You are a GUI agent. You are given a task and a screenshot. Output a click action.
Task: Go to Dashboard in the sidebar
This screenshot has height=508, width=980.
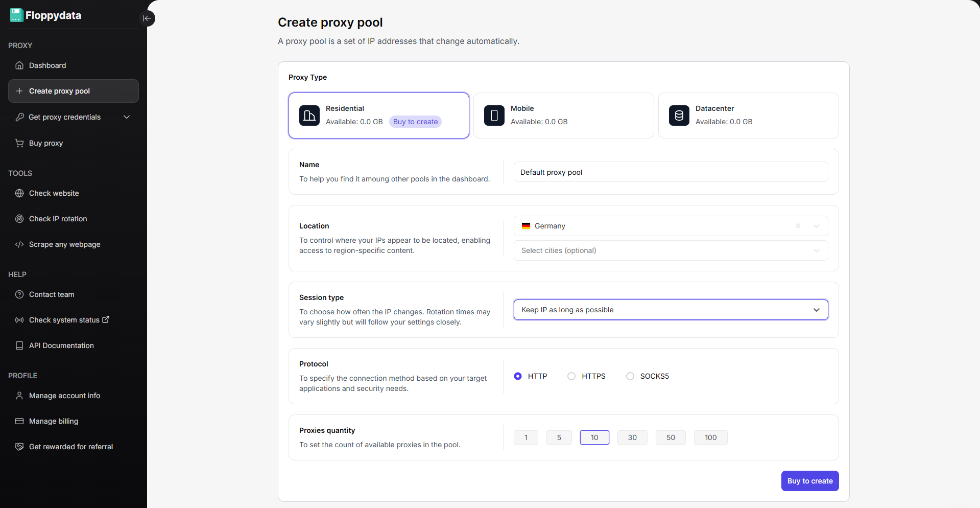(47, 65)
